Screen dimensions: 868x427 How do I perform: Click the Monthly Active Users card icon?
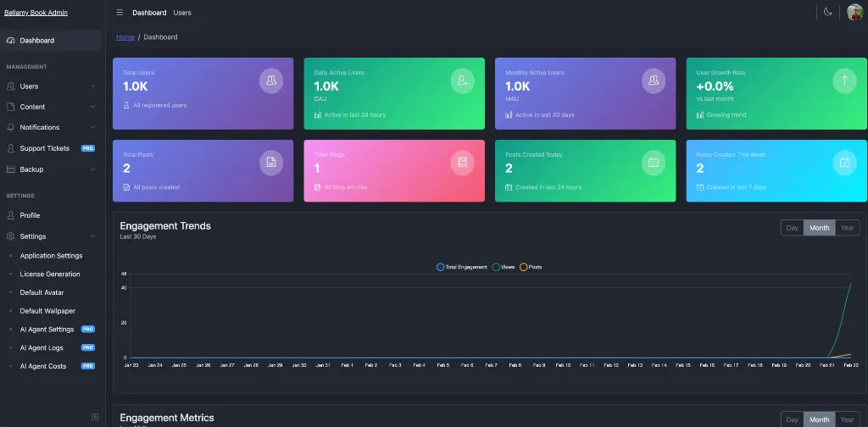point(654,80)
